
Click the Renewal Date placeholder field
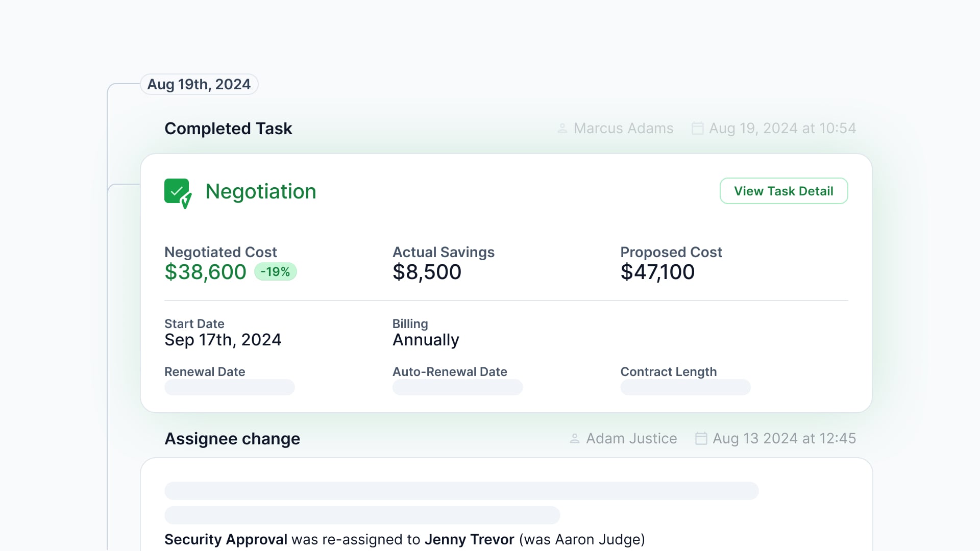click(230, 387)
